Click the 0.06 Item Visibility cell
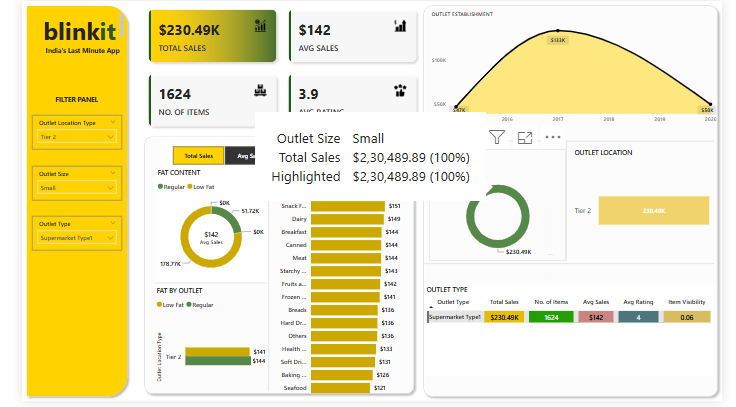Screen dimensions: 736x407 tap(687, 317)
